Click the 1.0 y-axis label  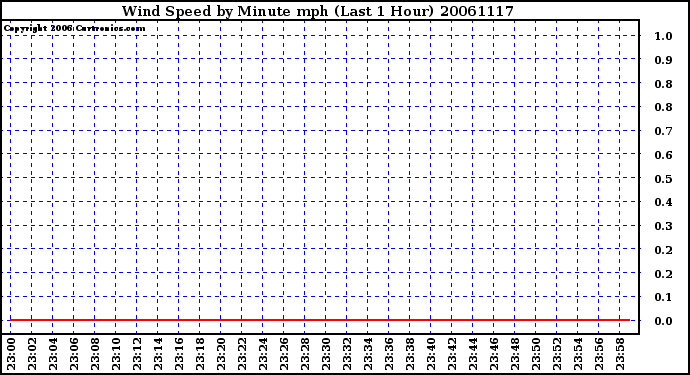663,36
